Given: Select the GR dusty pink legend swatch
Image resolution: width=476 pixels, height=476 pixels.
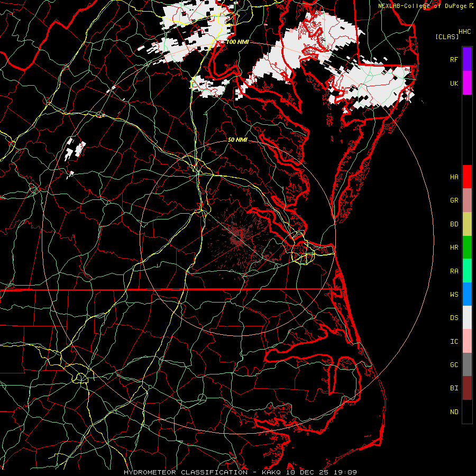Looking at the screenshot, I should [x=467, y=200].
